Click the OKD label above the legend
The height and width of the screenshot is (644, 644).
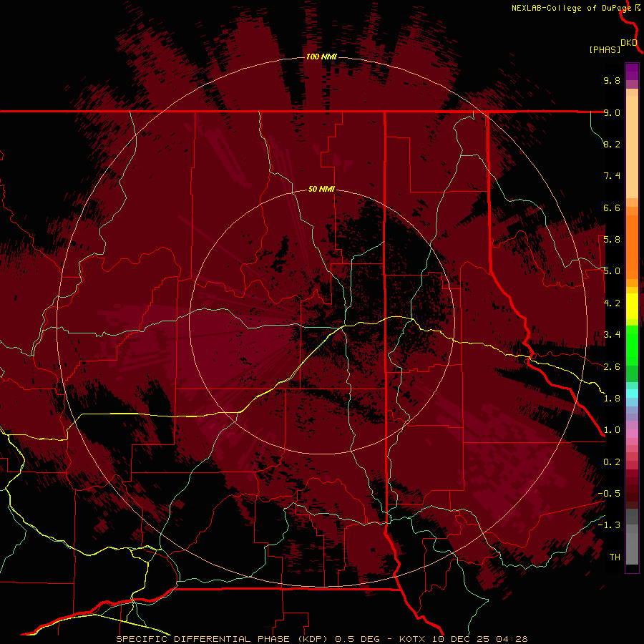pos(629,42)
